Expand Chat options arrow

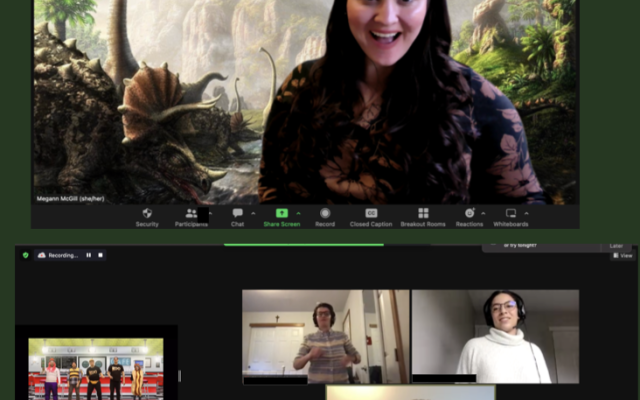tap(253, 213)
